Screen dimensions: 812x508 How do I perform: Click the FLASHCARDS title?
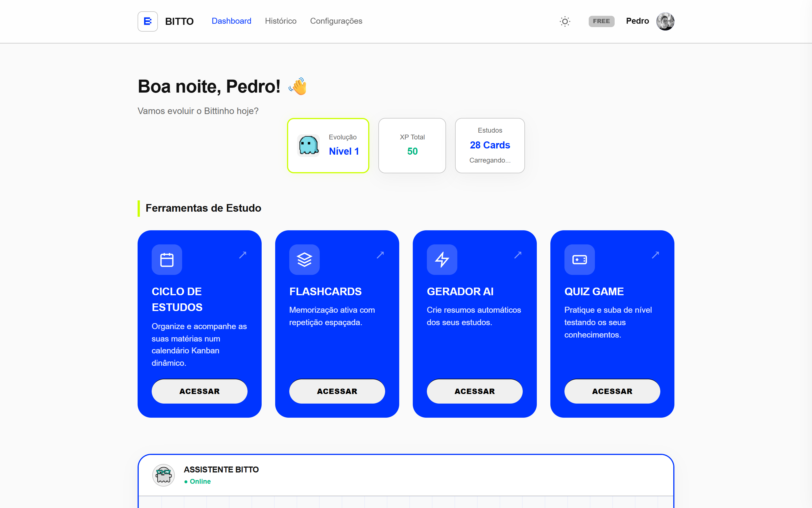coord(325,291)
